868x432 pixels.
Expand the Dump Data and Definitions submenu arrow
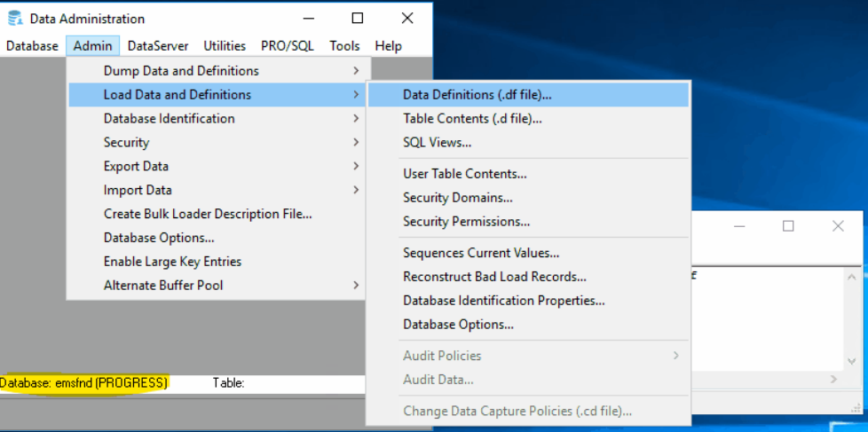click(355, 71)
